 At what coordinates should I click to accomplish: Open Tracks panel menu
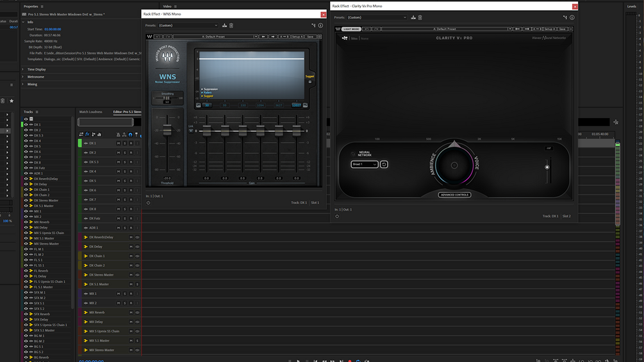pos(37,111)
